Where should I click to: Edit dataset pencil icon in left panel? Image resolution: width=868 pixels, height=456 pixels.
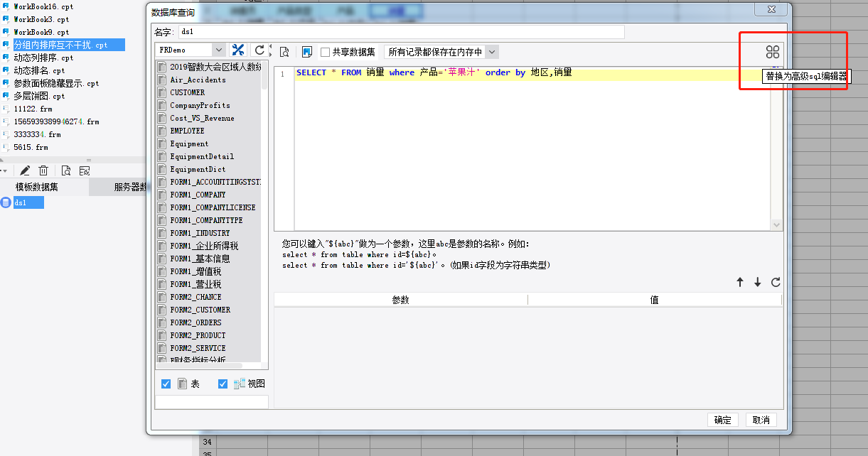[x=25, y=170]
